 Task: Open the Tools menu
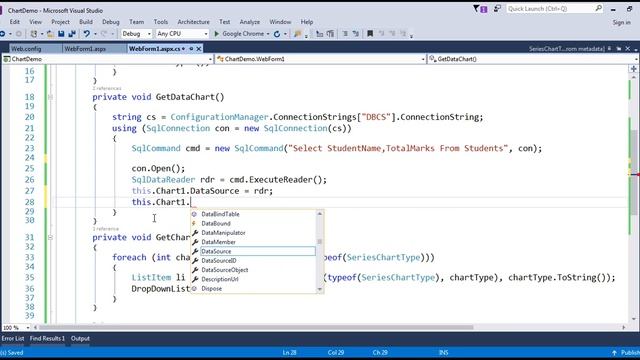point(161,22)
